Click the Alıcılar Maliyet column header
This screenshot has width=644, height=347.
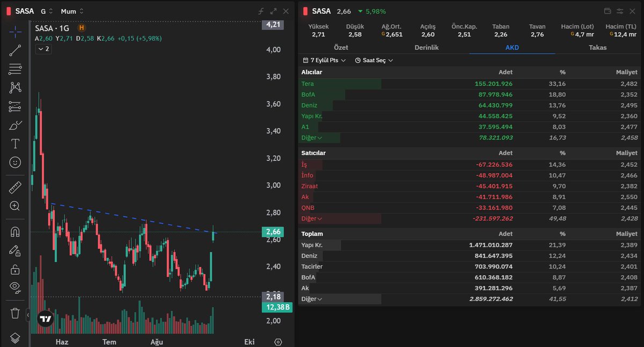[x=626, y=72]
